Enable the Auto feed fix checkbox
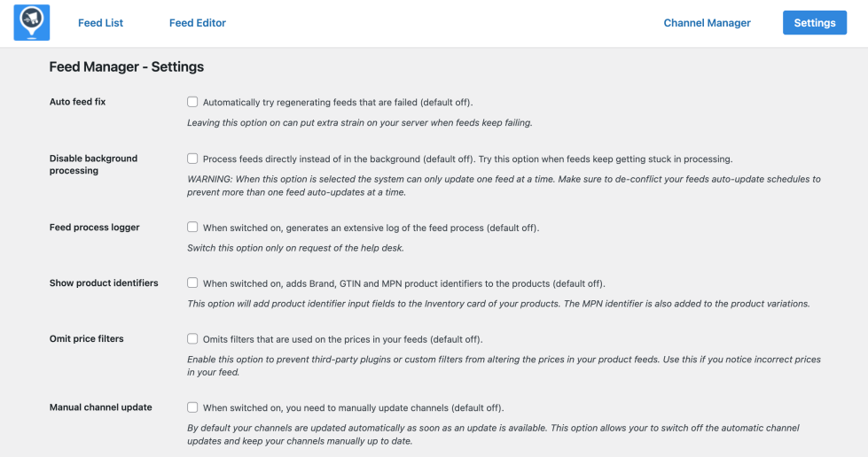Image resolution: width=868 pixels, height=457 pixels. (192, 102)
